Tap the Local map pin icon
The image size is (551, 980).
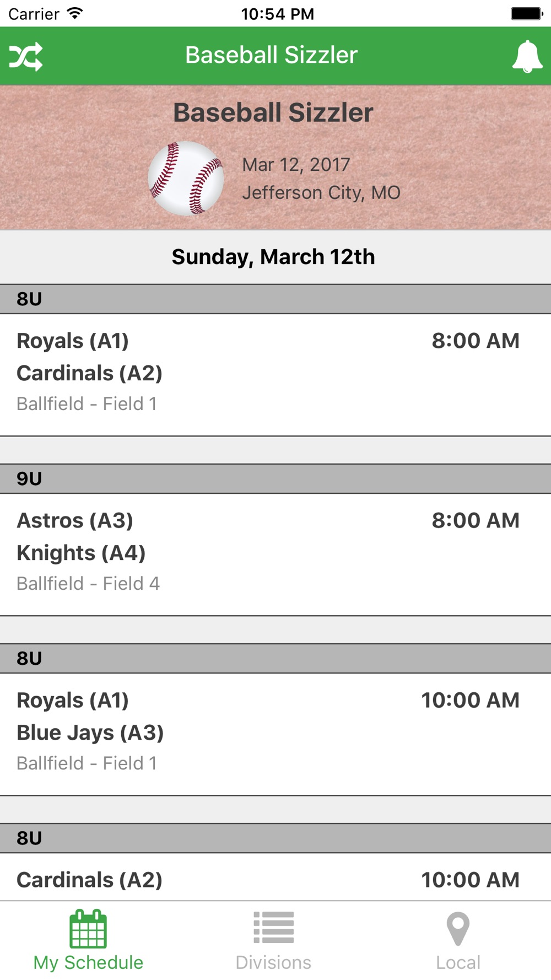[458, 929]
